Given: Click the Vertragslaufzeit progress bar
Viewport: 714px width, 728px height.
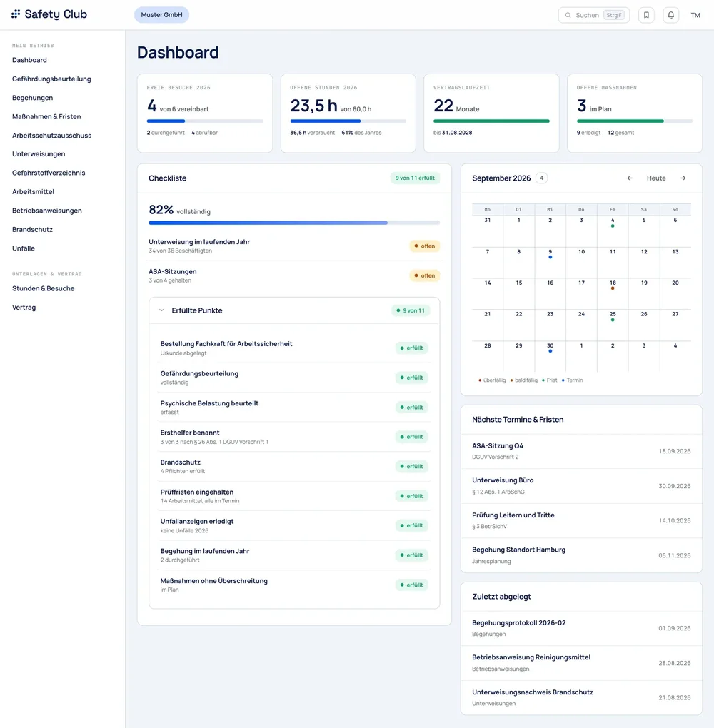Looking at the screenshot, I should point(491,121).
